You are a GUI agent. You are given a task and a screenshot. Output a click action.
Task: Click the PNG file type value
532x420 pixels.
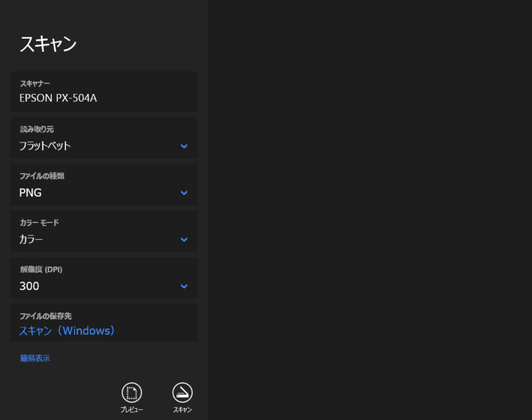click(31, 193)
